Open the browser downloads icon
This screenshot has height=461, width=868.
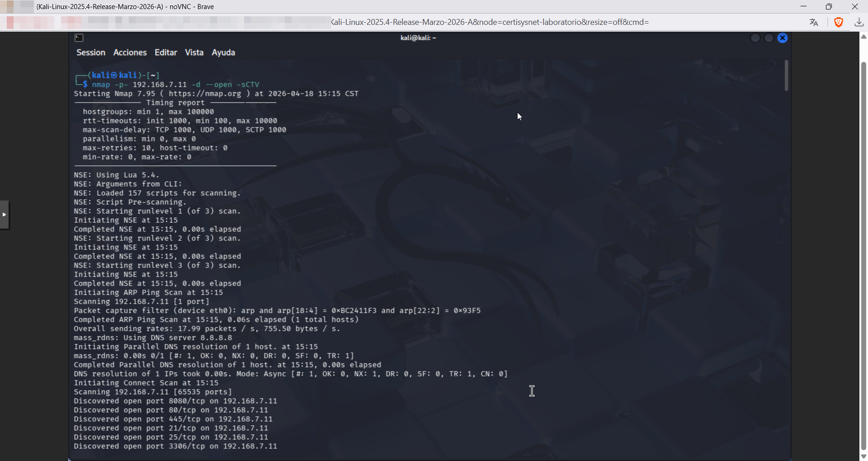(859, 23)
